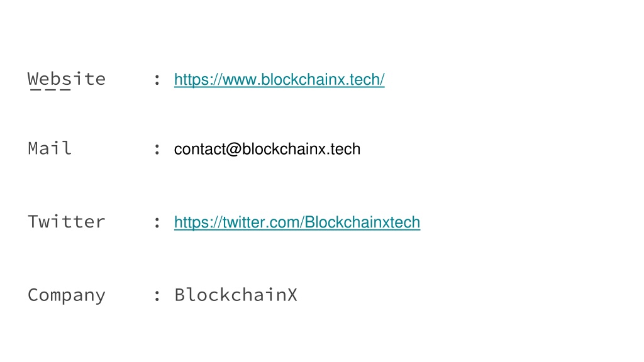Open the twitter.com/Blockchainxtech link
The width and height of the screenshot is (644, 362).
[x=297, y=222]
